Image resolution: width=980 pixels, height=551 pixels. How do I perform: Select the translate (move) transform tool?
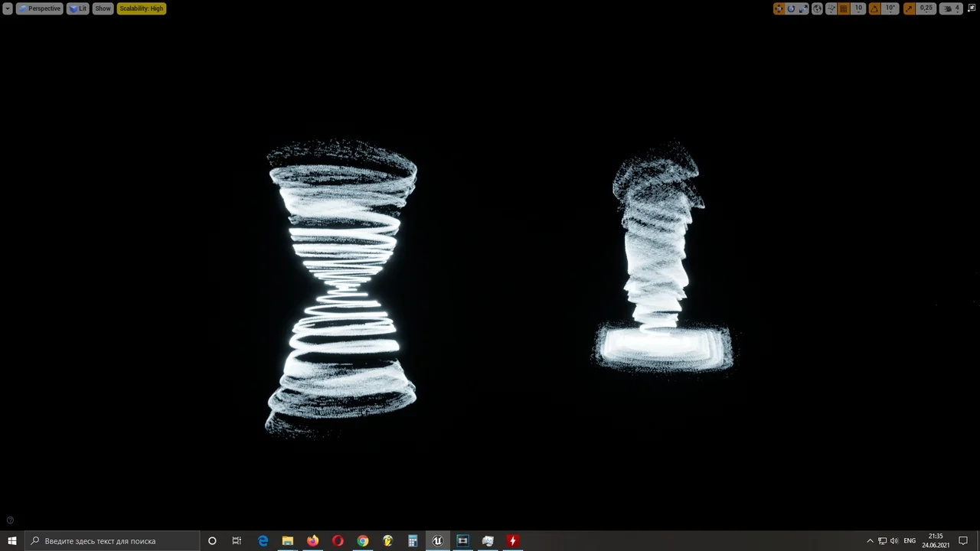point(779,8)
